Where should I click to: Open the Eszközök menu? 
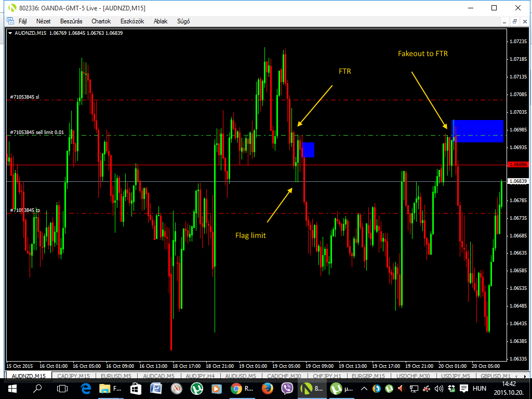[132, 21]
